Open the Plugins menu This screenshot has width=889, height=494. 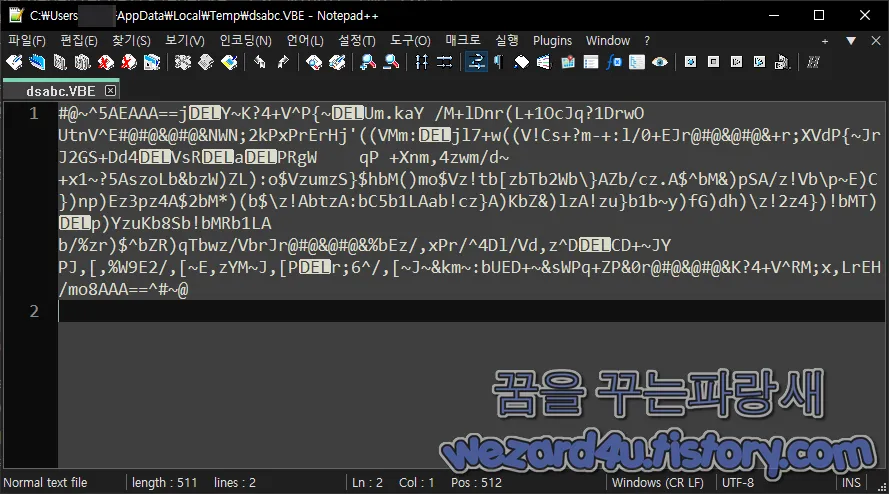point(552,41)
